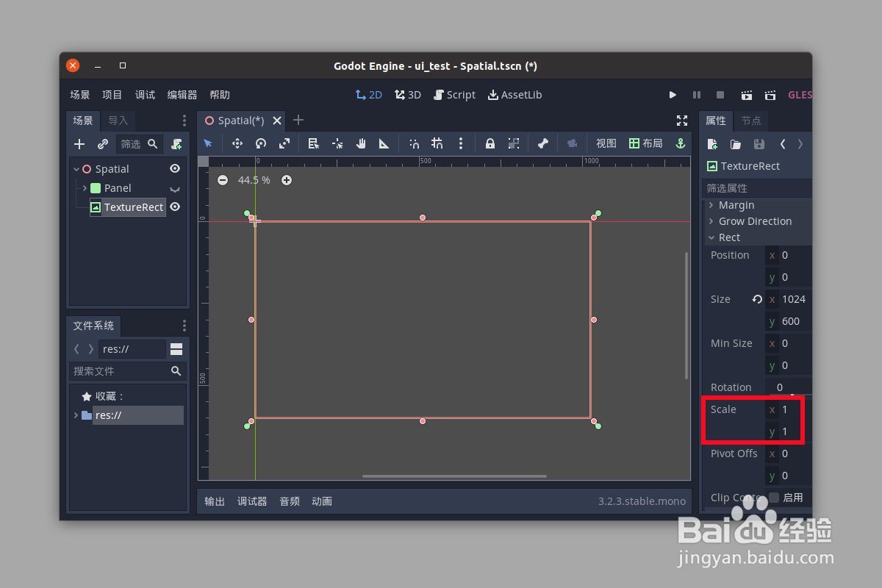Viewport: 882px width, 588px height.
Task: Click the 搜索文件 search field
Action: pos(127,371)
